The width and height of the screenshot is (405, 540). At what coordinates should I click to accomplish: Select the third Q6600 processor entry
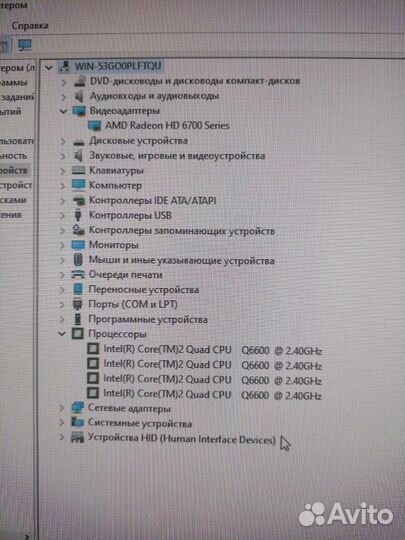212,380
